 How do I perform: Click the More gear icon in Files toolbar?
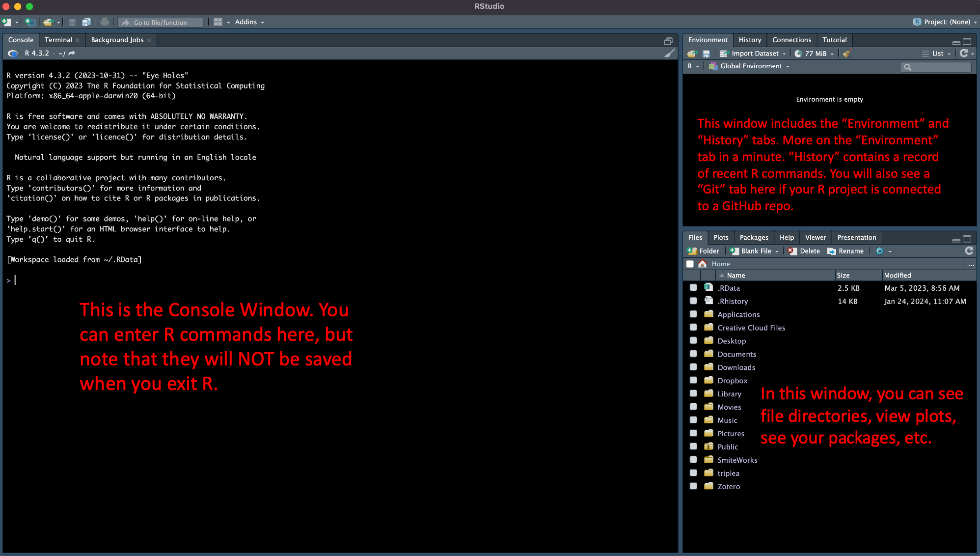click(x=880, y=251)
